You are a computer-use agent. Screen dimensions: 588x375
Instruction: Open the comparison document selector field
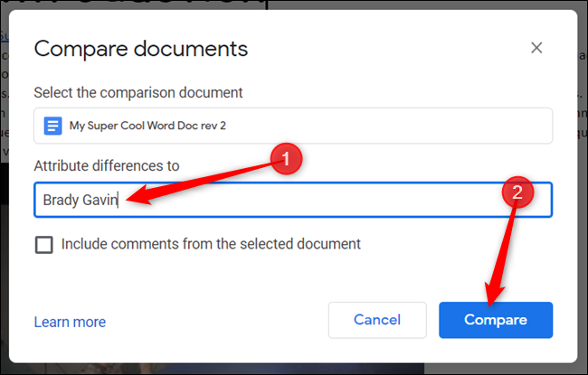point(293,126)
